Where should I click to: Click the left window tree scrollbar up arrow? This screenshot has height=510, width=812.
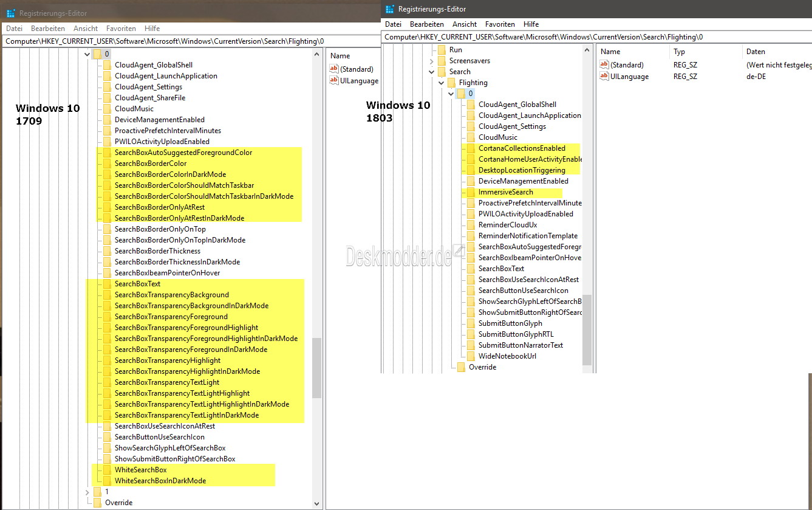tap(317, 54)
